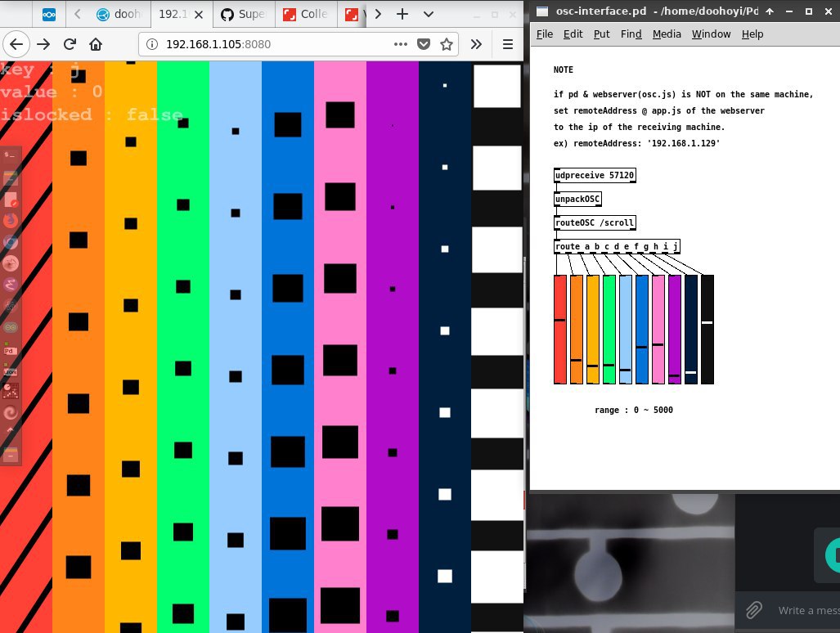Open the page actions three-dots menu
840x633 pixels.
click(x=400, y=44)
